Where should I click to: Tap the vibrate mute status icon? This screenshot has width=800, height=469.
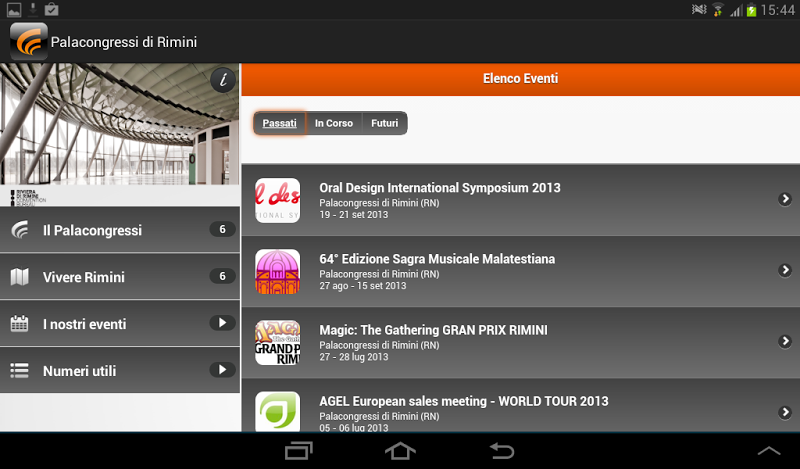699,9
